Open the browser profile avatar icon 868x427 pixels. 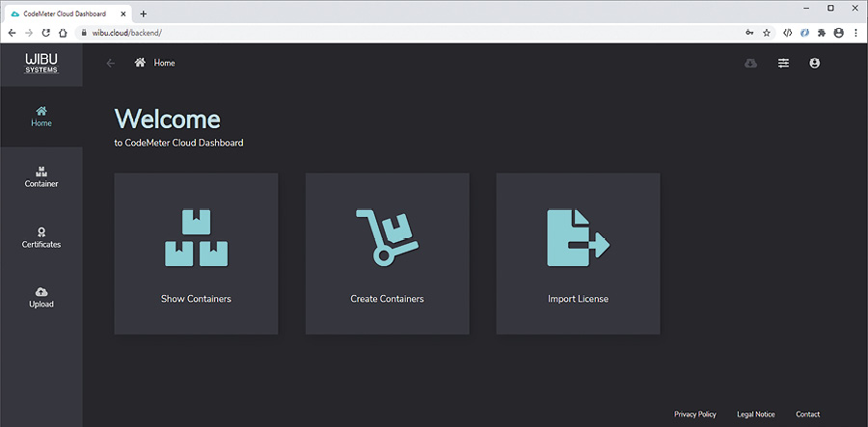click(x=839, y=33)
